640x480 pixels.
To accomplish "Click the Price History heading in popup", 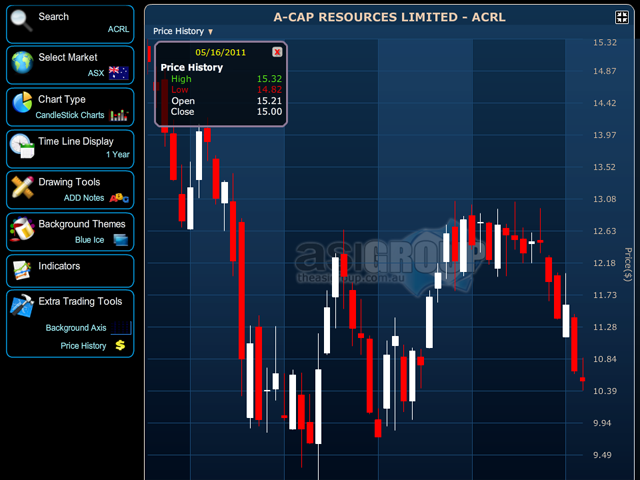I will [x=191, y=67].
